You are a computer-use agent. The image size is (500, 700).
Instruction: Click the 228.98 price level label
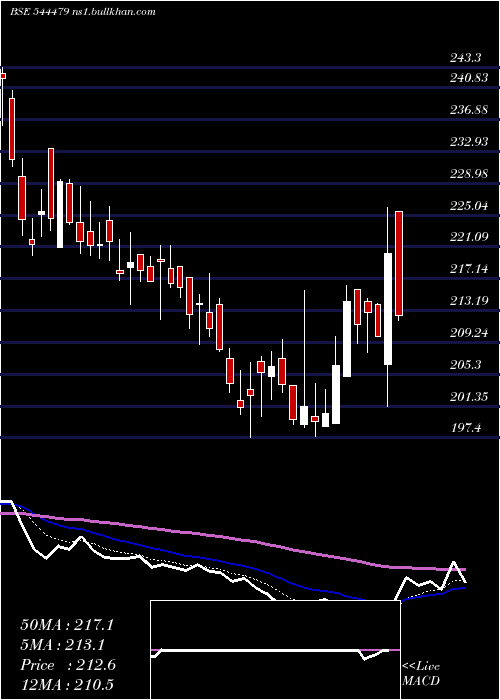pos(468,174)
